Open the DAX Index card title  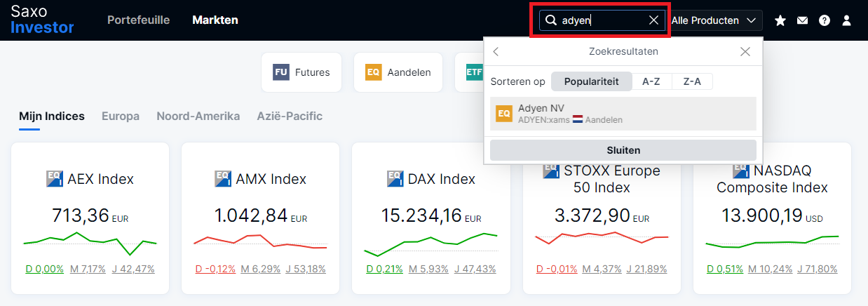(x=442, y=179)
